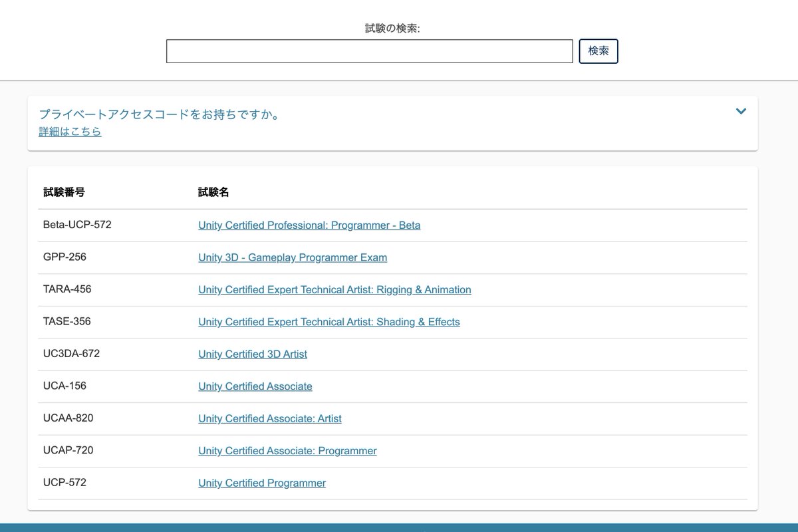
Task: Click exam number GPP-256
Action: click(65, 257)
